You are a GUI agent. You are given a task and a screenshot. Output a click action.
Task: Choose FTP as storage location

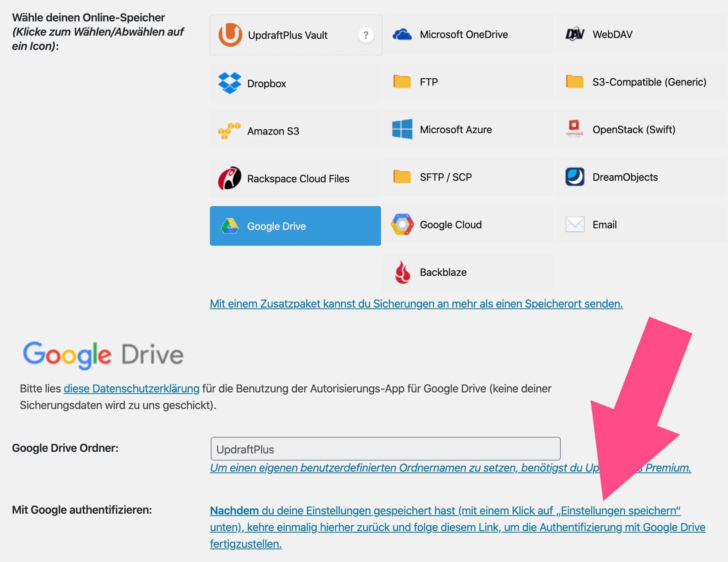tap(428, 82)
